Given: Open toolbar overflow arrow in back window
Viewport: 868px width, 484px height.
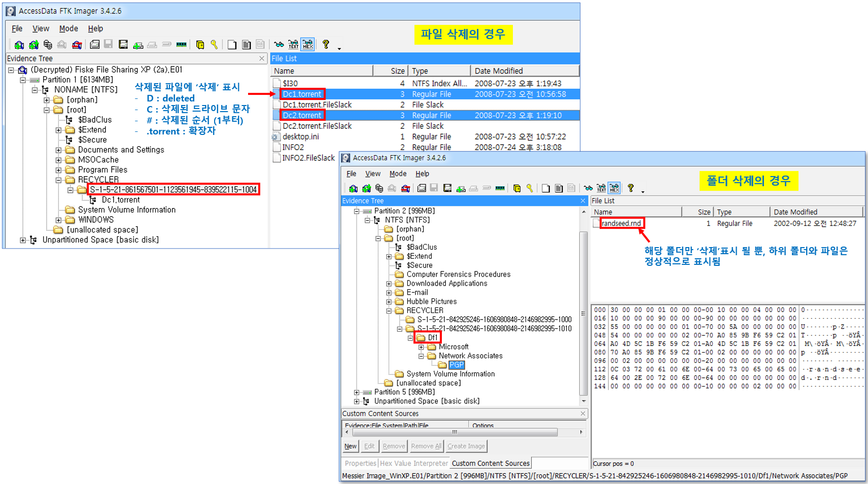Looking at the screenshot, I should [x=339, y=49].
